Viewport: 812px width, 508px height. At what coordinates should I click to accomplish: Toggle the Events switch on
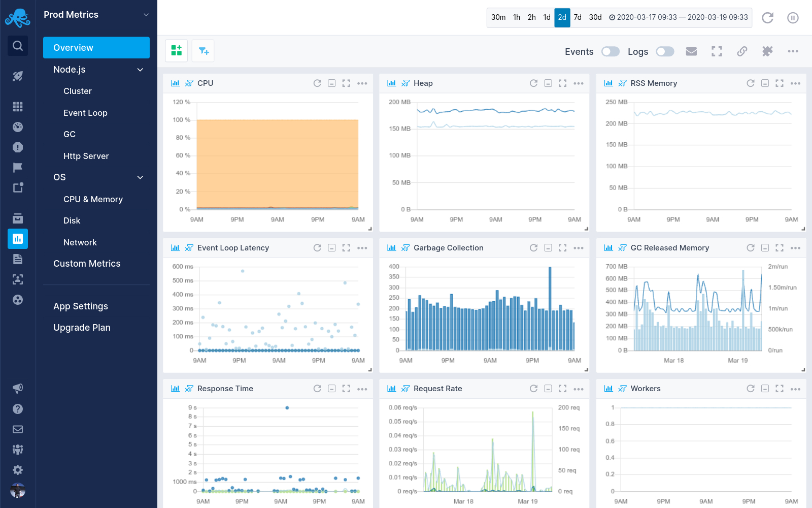point(610,51)
